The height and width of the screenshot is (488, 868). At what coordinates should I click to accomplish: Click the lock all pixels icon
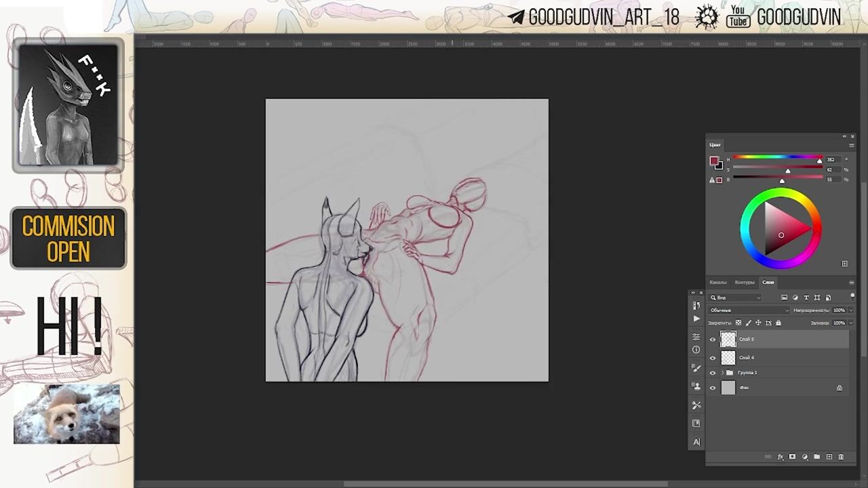point(778,323)
